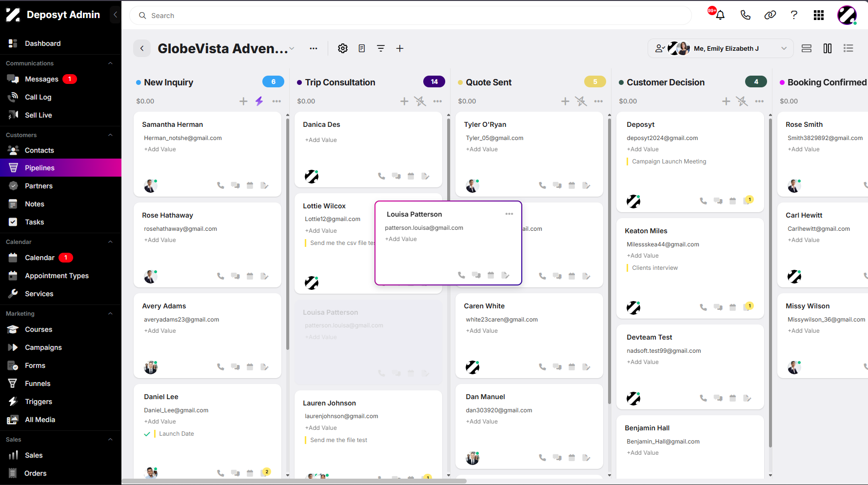Call Samantha Herman via phone icon

click(220, 185)
